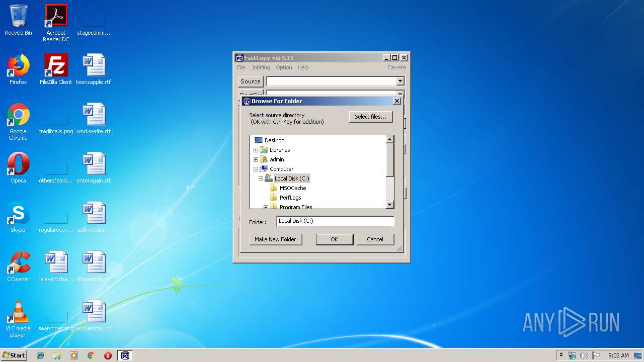Open VLC media player shortcut

click(x=18, y=319)
